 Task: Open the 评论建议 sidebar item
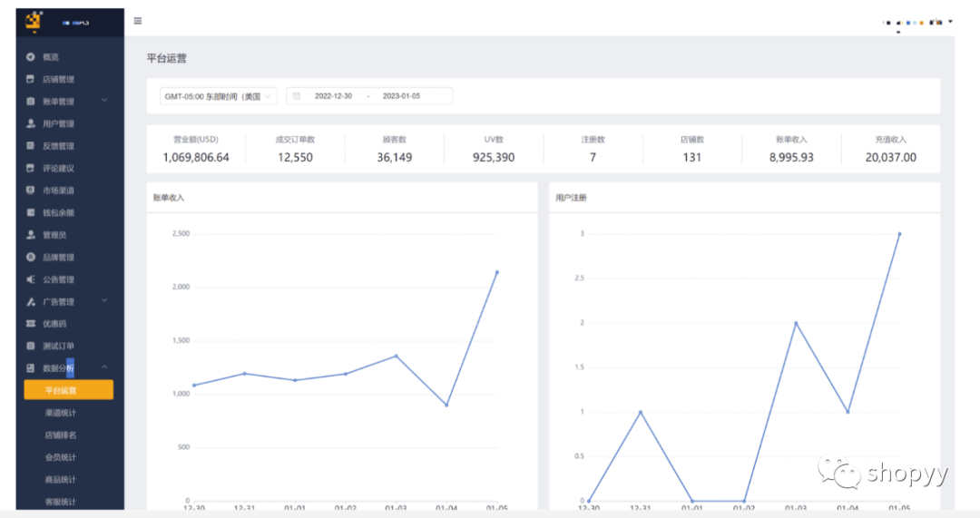(58, 168)
